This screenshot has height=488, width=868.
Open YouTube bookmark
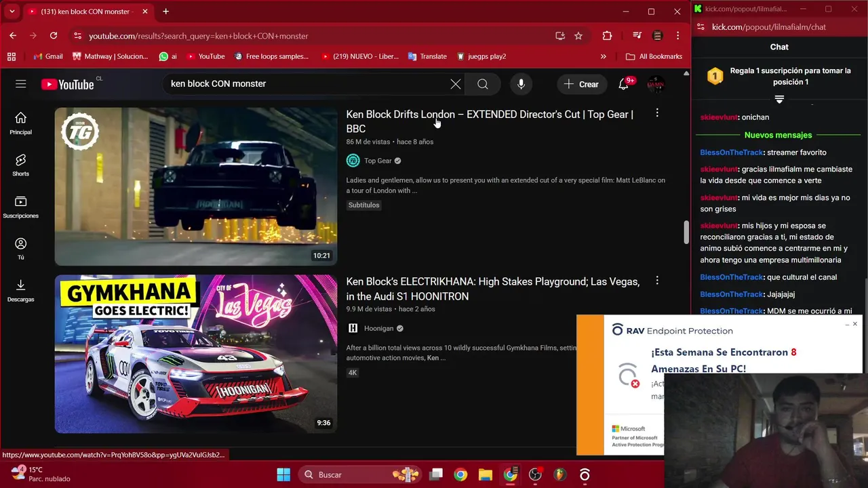point(205,56)
